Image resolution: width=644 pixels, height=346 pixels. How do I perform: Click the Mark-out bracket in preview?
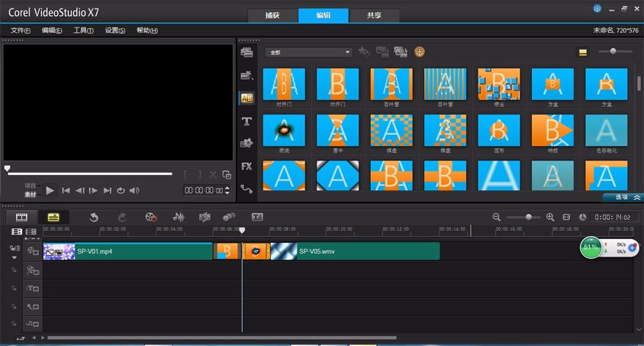tap(200, 175)
